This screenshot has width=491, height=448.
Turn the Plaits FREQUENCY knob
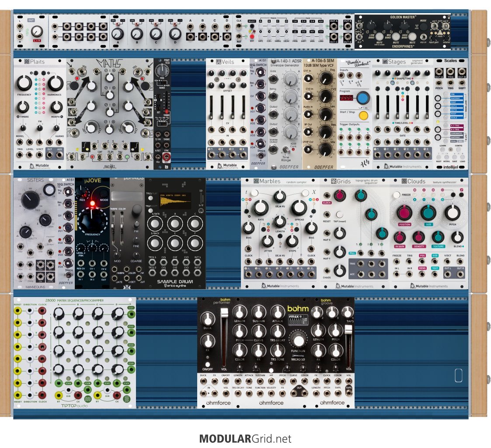[x=24, y=83]
